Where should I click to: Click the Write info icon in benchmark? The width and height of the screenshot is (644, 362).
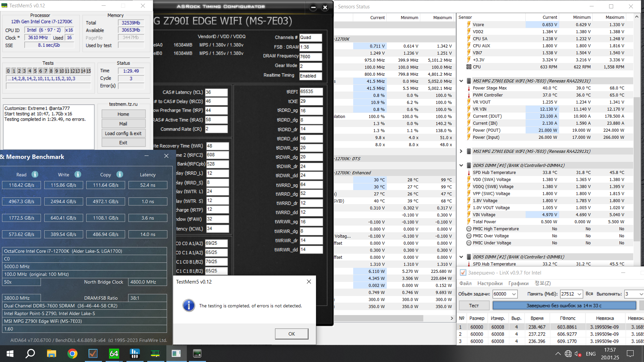click(x=78, y=174)
